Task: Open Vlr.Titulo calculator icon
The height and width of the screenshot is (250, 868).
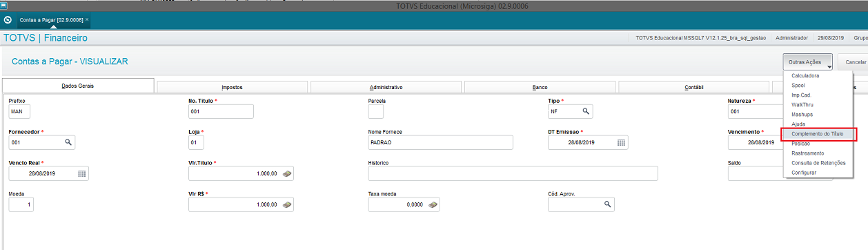Action: (x=286, y=173)
